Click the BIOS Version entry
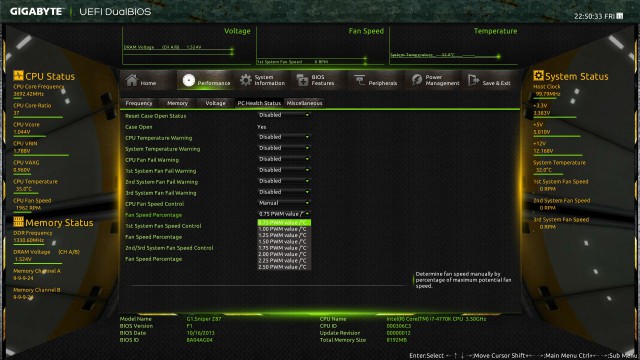Viewport: 640px width, 360px height. [x=157, y=326]
